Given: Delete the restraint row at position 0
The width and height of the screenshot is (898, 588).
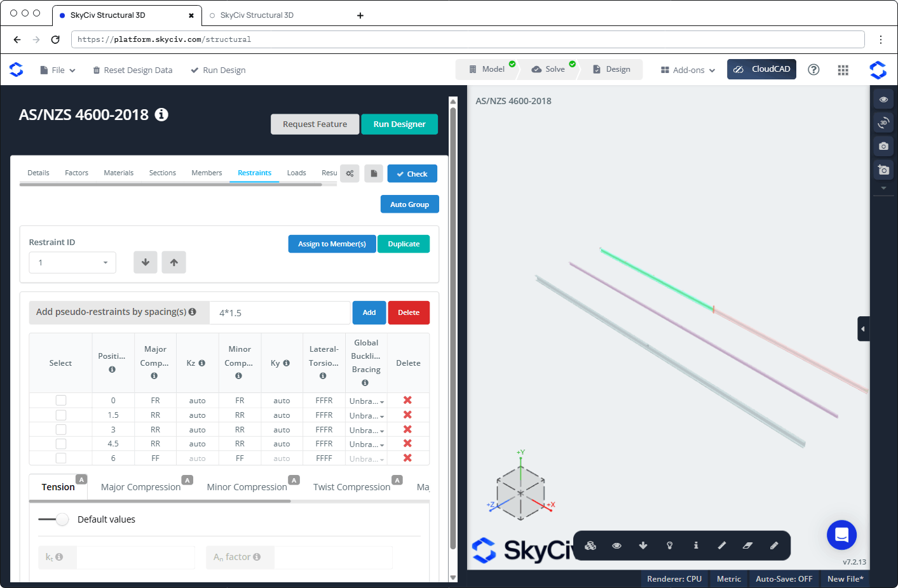Looking at the screenshot, I should [407, 400].
